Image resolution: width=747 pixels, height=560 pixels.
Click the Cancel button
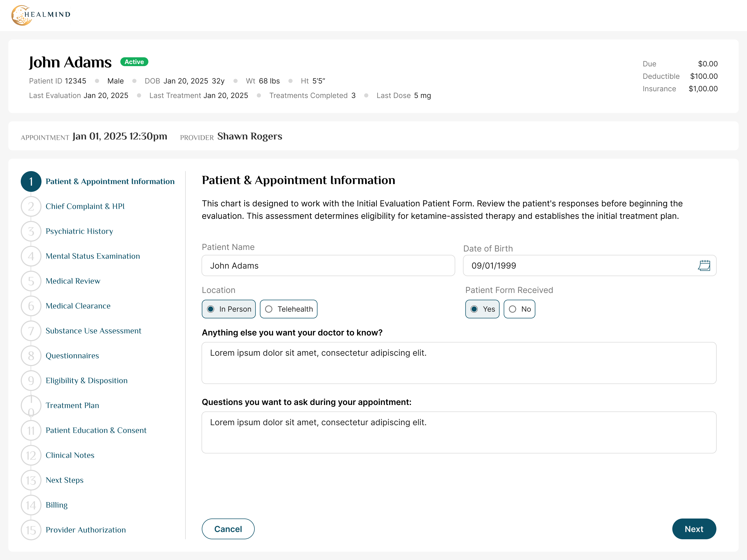[x=228, y=529]
